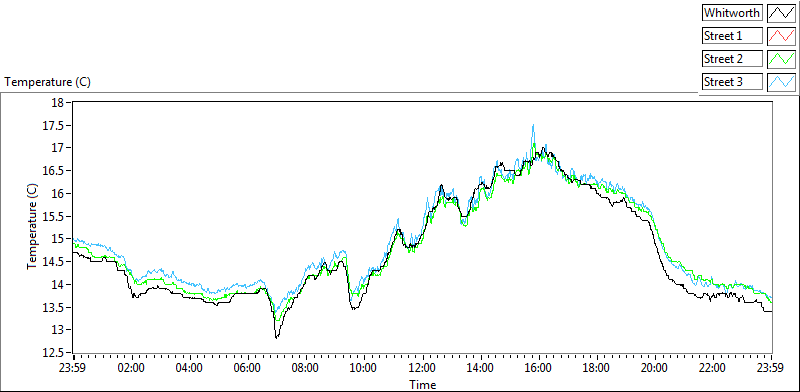Viewport: 800px width, 392px height.
Task: Click the 16 y-axis tick label
Action: pos(58,193)
